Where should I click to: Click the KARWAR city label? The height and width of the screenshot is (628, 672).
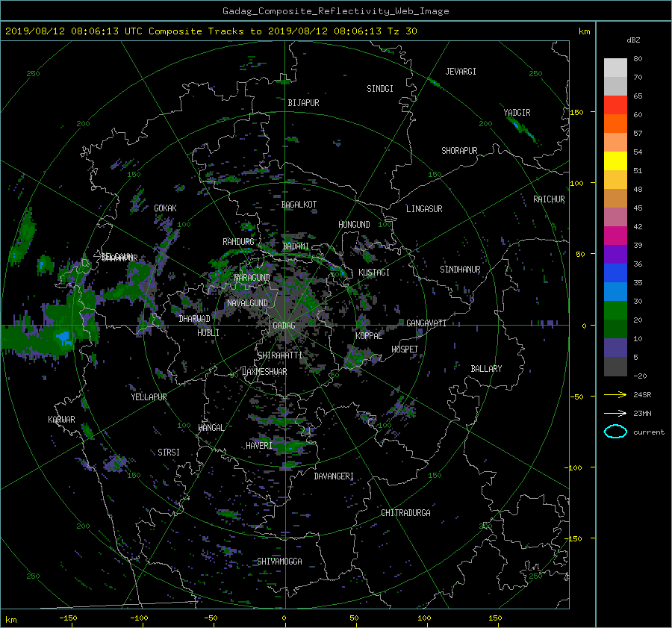61,419
